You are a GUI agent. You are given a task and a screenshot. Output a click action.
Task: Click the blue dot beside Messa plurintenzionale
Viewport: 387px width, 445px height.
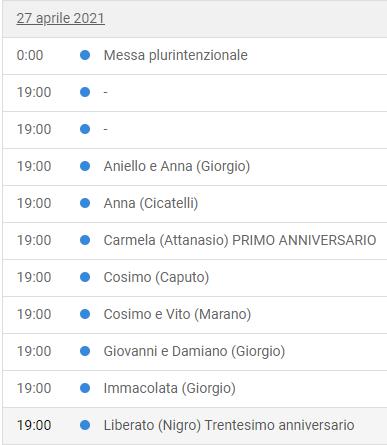pyautogui.click(x=85, y=55)
